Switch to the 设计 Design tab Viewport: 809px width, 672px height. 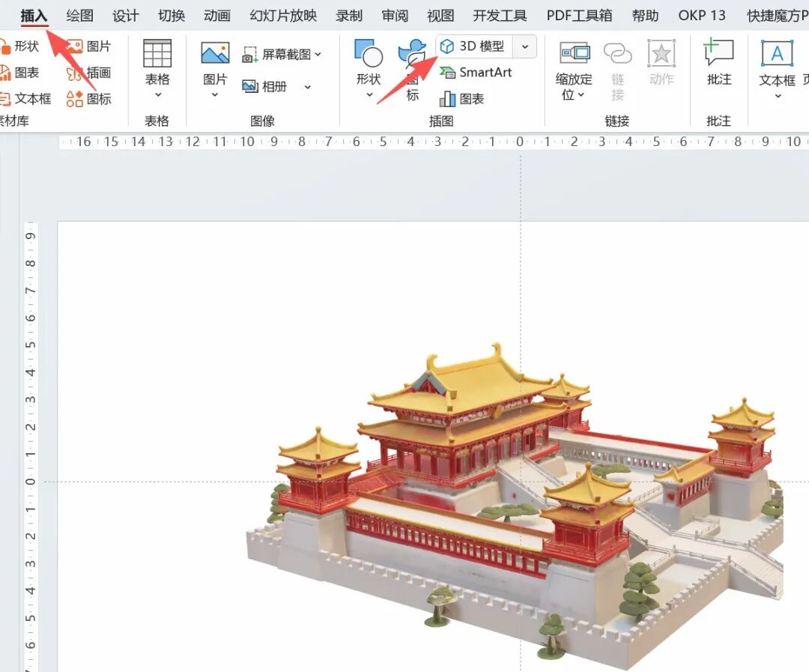pyautogui.click(x=124, y=15)
